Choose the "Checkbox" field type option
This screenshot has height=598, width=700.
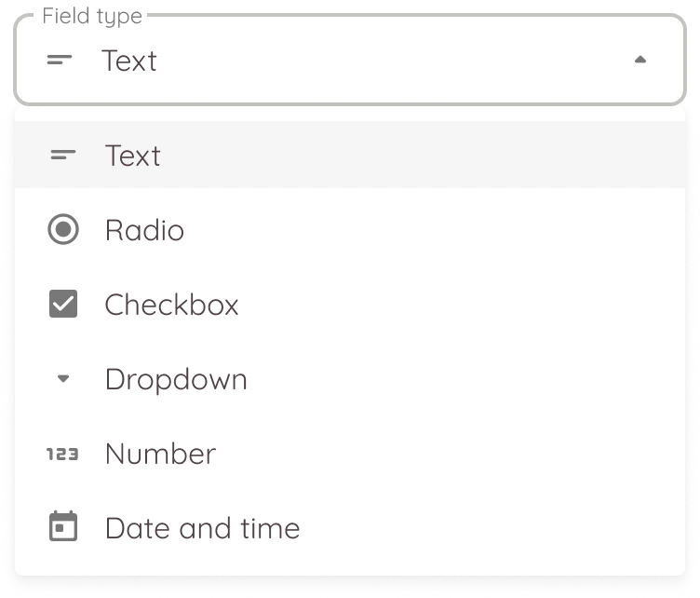pyautogui.click(x=171, y=305)
